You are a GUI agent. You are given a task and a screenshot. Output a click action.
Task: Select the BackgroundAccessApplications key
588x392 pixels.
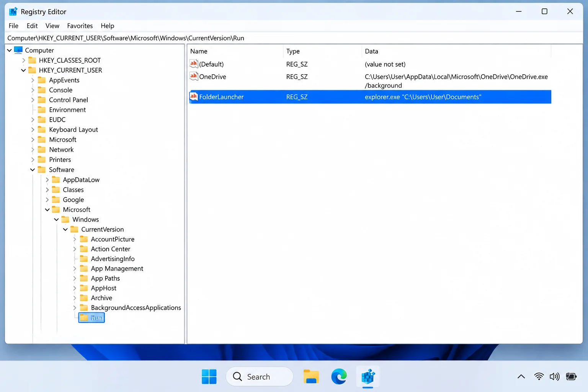click(136, 308)
